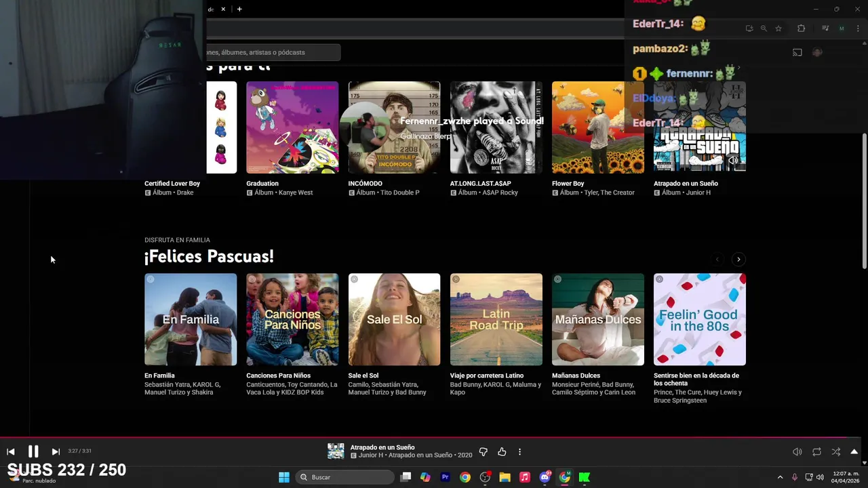This screenshot has width=868, height=488.
Task: Open the Chrome three-dot menu
Action: tap(858, 28)
